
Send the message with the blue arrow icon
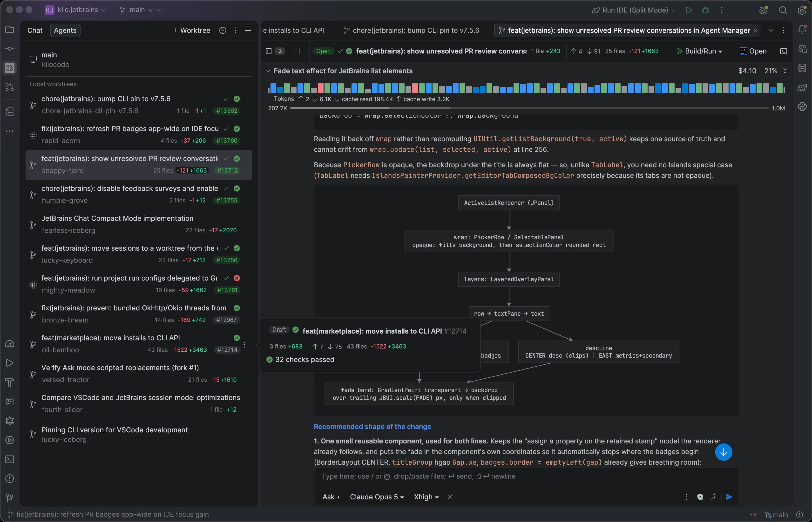[729, 497]
